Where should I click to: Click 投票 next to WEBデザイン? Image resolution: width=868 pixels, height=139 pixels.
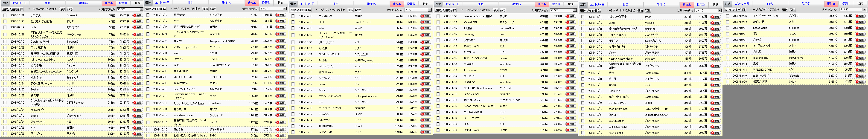pyautogui.click(x=425, y=66)
